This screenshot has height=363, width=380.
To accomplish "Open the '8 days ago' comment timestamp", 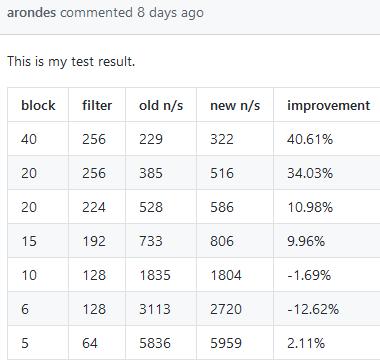I will click(x=170, y=13).
